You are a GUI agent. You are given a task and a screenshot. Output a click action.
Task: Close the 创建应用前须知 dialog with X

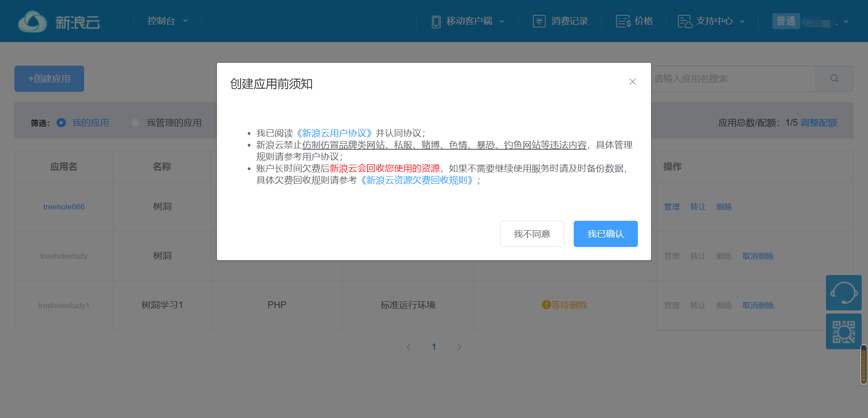(x=632, y=82)
